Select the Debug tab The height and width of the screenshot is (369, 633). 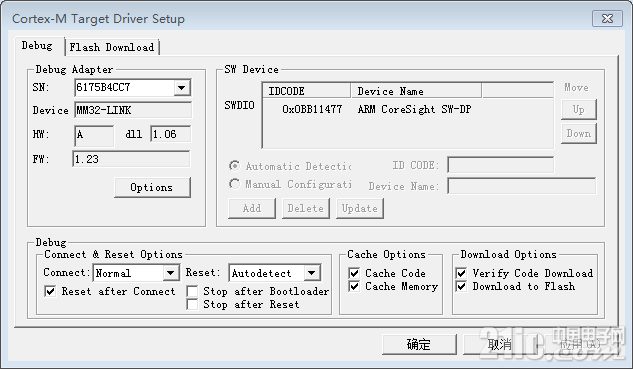pyautogui.click(x=37, y=46)
